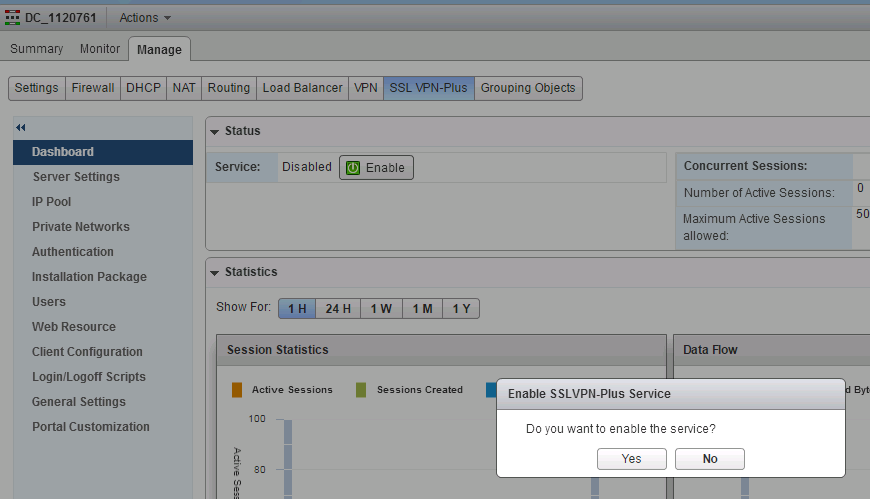Open the DHCP sub-tab
The height and width of the screenshot is (499, 870).
(x=143, y=88)
